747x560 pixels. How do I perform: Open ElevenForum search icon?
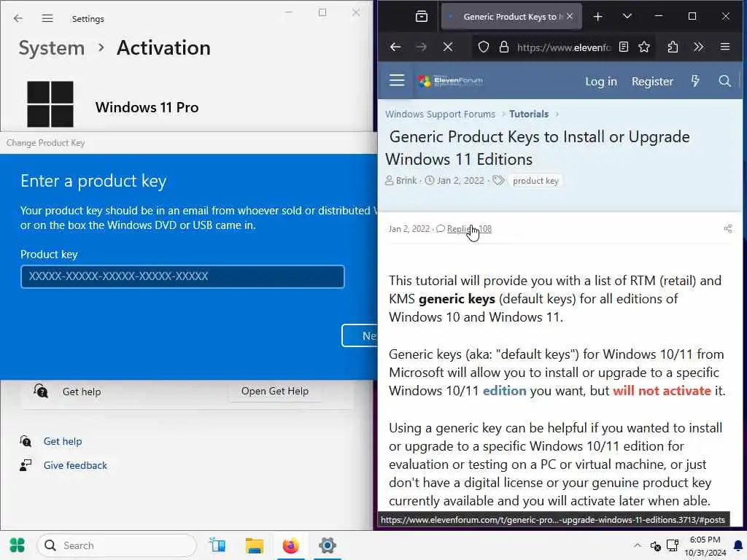tap(724, 81)
